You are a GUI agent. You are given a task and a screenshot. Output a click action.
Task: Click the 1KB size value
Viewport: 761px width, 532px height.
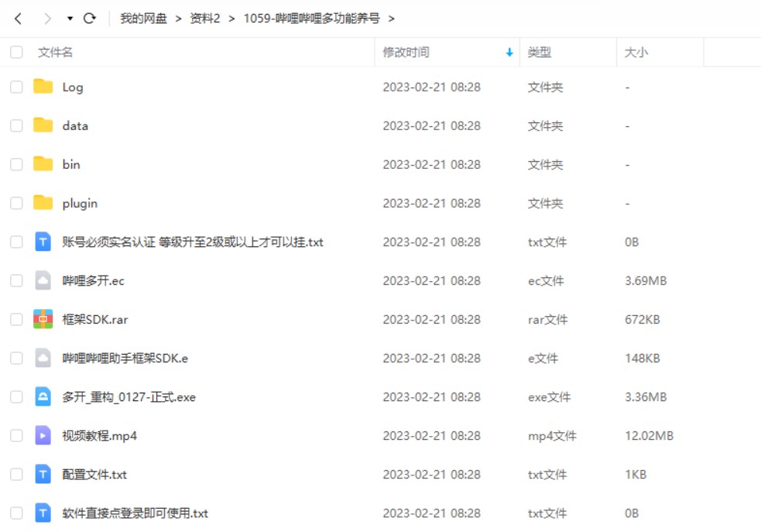[636, 474]
